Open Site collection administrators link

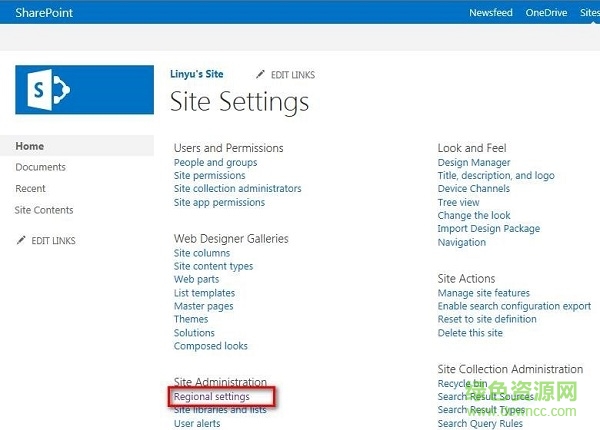click(237, 188)
